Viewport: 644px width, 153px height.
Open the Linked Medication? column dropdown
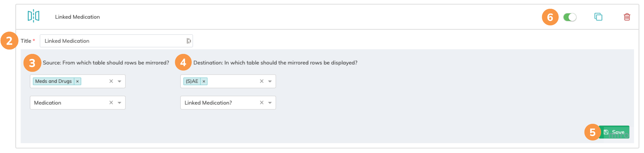[270, 103]
